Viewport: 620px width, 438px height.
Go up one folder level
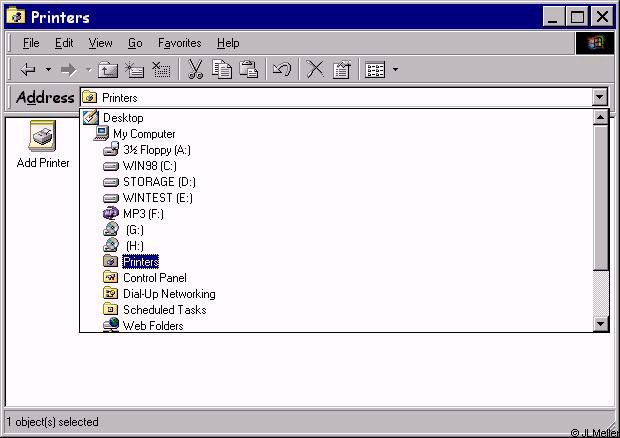pos(108,70)
